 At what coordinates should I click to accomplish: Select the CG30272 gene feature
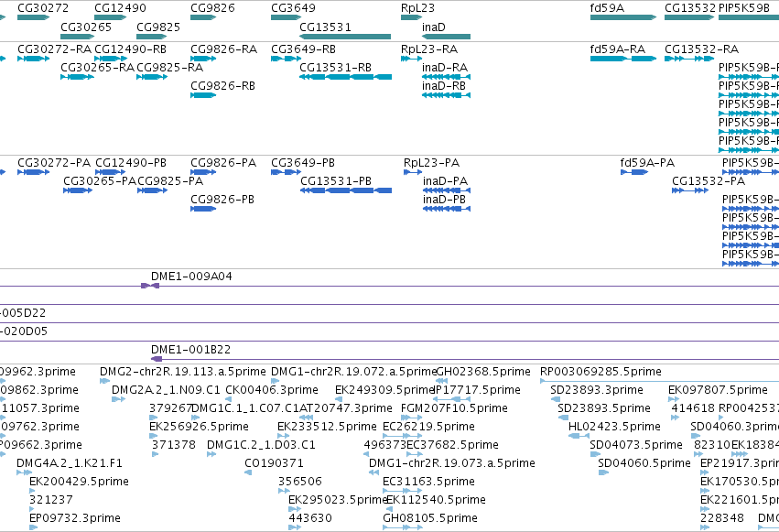tap(33, 17)
